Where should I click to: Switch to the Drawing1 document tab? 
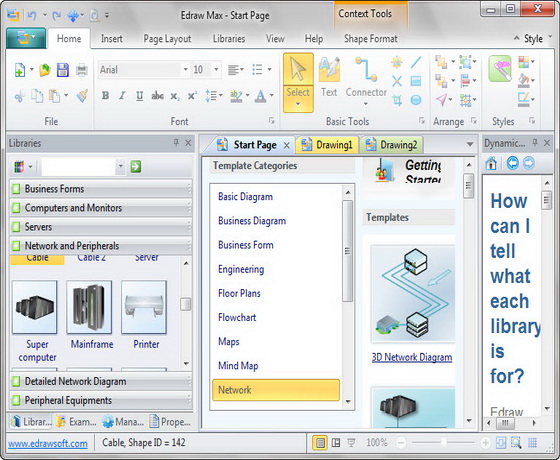pos(328,145)
